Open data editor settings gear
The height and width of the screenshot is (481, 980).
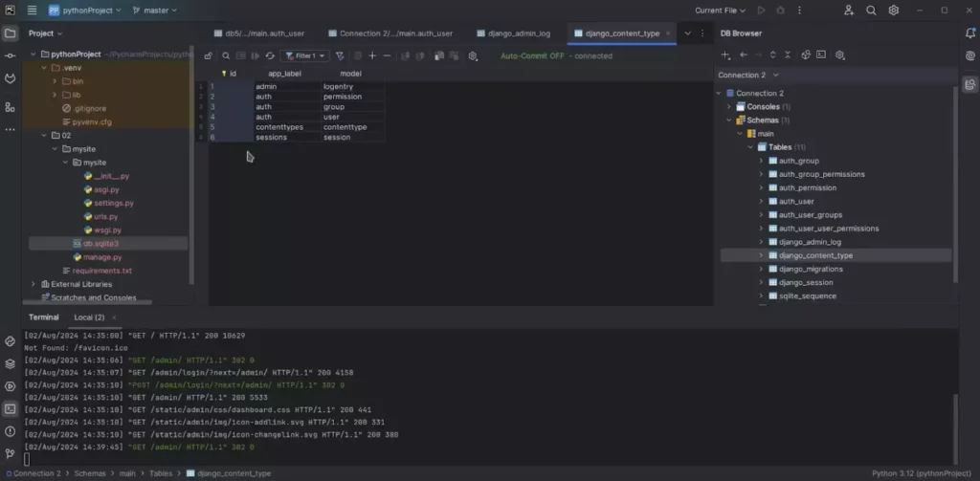pyautogui.click(x=473, y=55)
